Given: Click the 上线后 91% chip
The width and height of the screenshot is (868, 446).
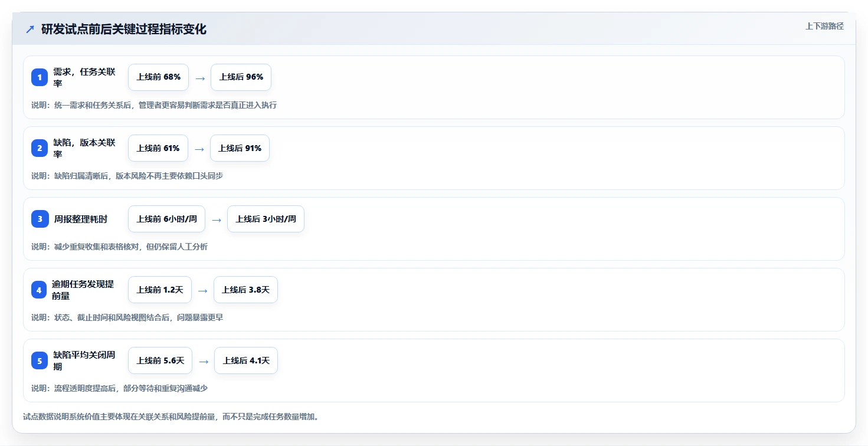Looking at the screenshot, I should [x=240, y=148].
